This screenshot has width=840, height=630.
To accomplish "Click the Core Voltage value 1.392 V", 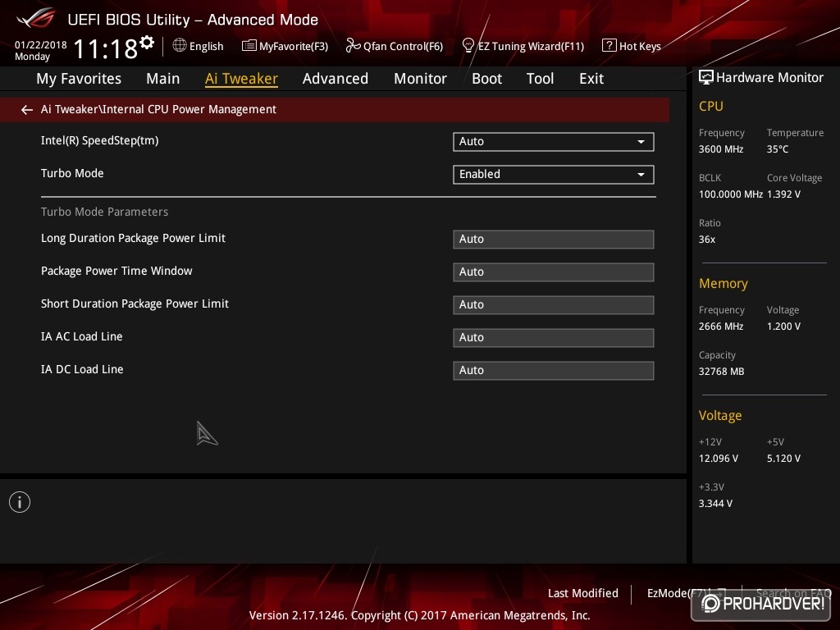I will point(783,194).
